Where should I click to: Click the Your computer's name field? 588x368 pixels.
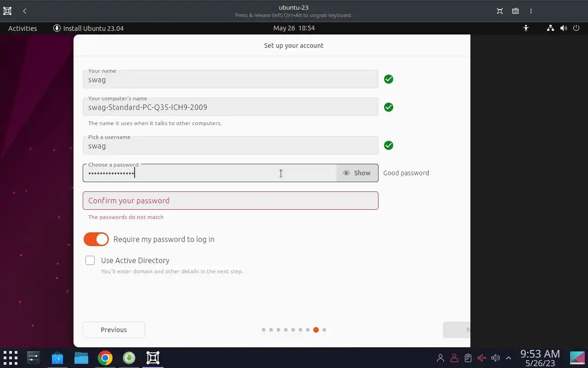(231, 107)
